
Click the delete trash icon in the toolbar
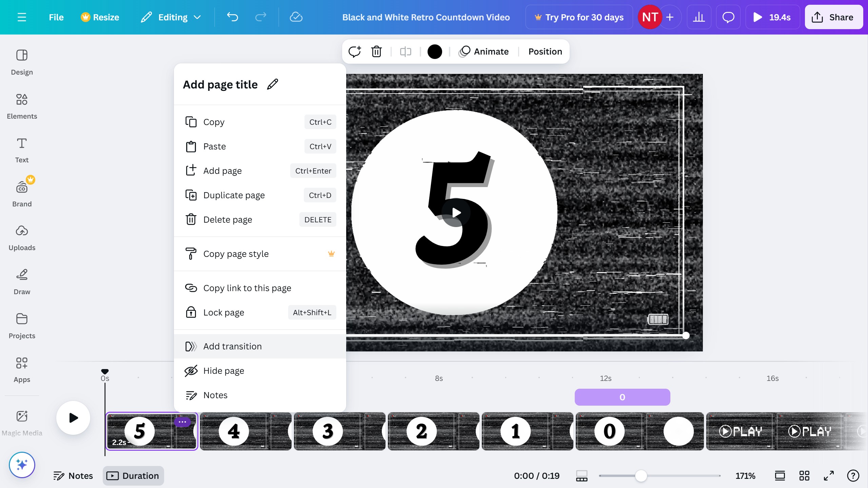(376, 52)
